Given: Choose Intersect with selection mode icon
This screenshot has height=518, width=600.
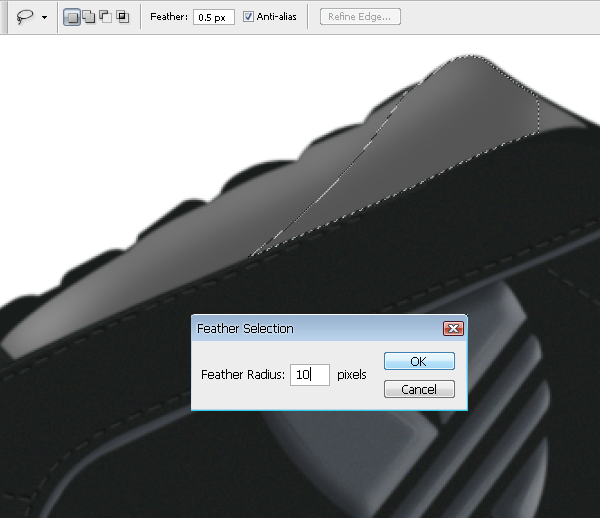Looking at the screenshot, I should 123,17.
